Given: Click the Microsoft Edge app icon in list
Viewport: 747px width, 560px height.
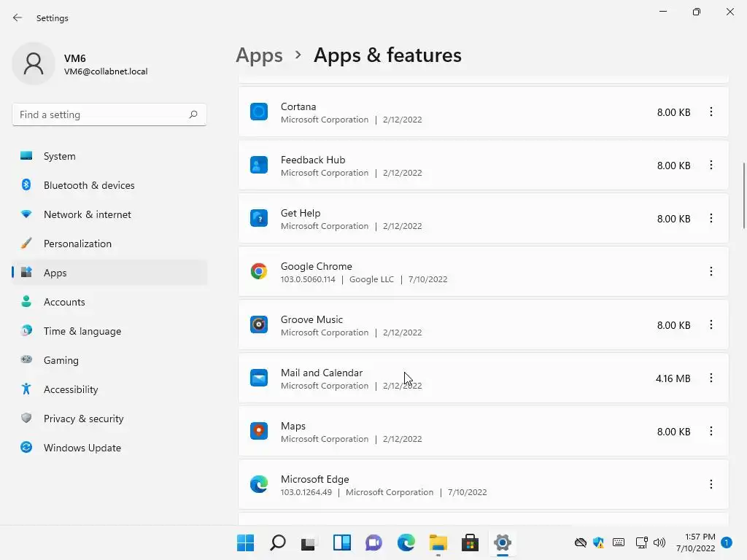Looking at the screenshot, I should coord(259,485).
